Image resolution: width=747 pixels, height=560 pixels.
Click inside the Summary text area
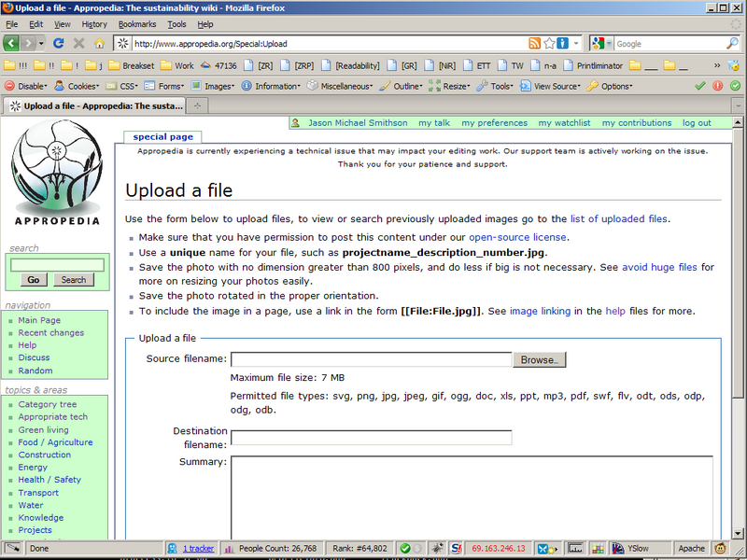point(472,498)
